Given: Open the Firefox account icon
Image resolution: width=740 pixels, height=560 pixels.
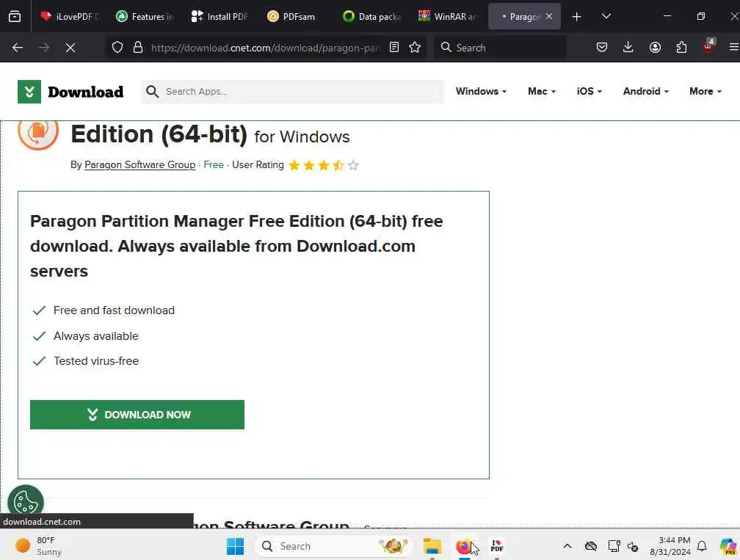Looking at the screenshot, I should point(655,47).
